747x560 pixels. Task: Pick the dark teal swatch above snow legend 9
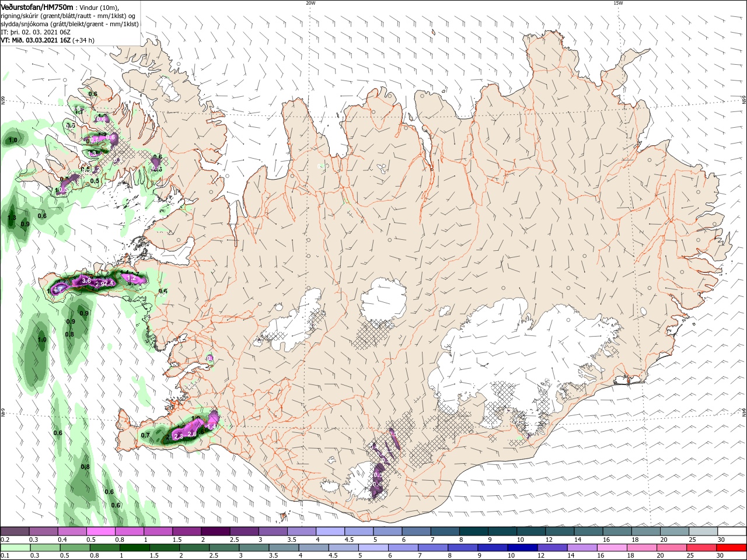tap(502, 531)
